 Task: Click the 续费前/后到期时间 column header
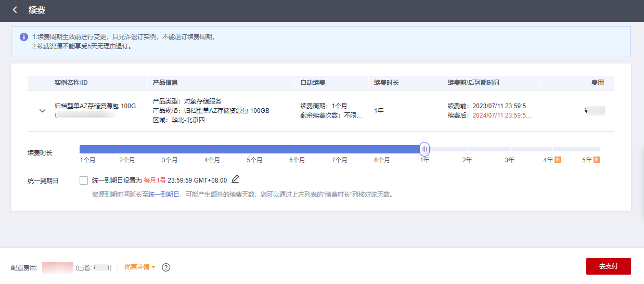(473, 83)
